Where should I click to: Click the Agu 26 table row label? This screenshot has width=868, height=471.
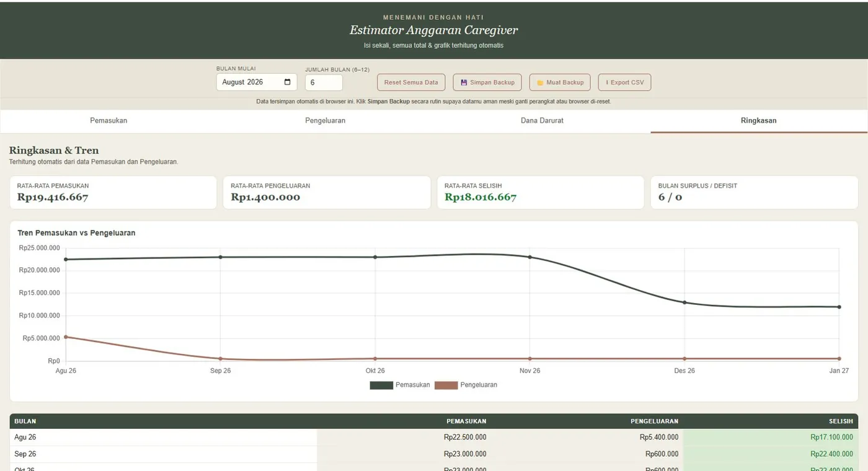25,438
